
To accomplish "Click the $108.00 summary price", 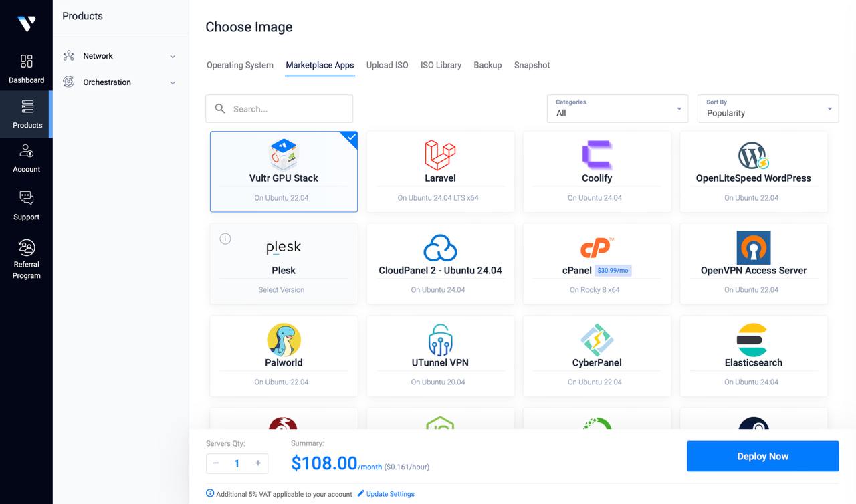I will [x=324, y=463].
